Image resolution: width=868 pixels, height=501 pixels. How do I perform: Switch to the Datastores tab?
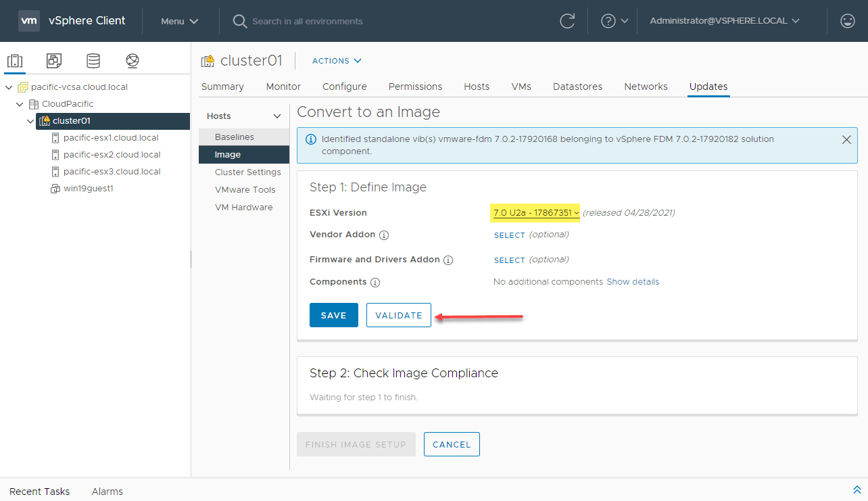pyautogui.click(x=577, y=87)
